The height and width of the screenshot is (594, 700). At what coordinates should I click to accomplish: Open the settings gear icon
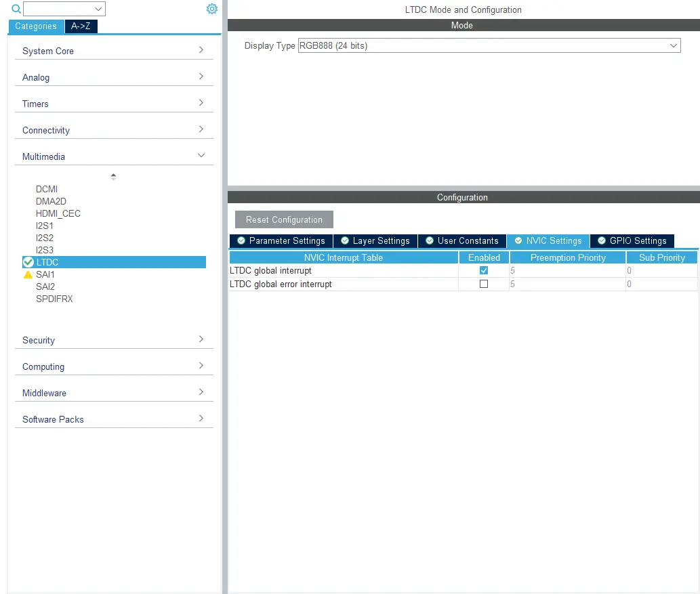212,9
